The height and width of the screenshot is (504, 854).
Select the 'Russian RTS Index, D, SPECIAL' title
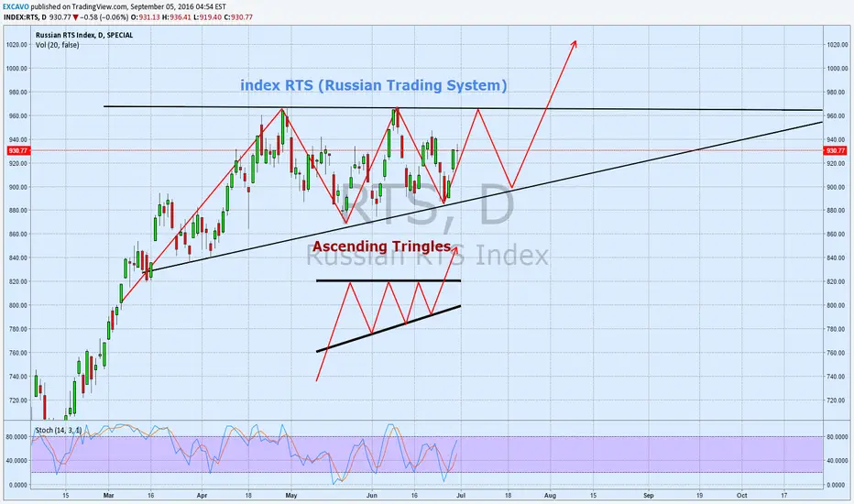84,36
